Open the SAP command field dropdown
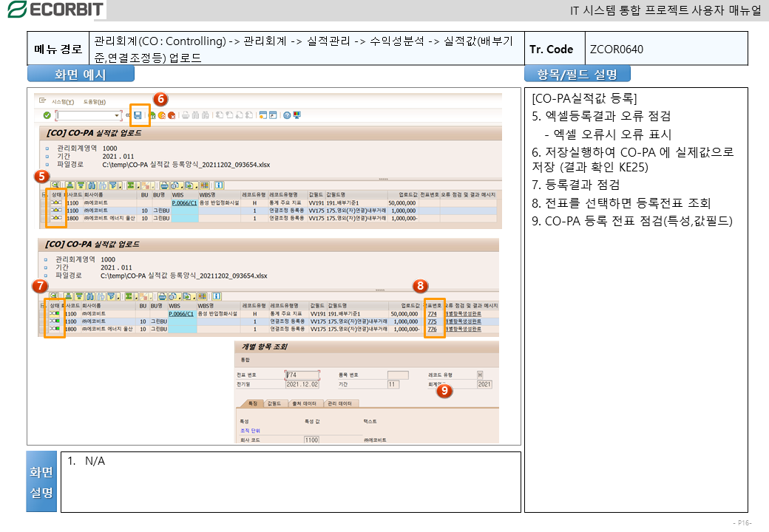Screen dimensions: 769x532 point(117,115)
